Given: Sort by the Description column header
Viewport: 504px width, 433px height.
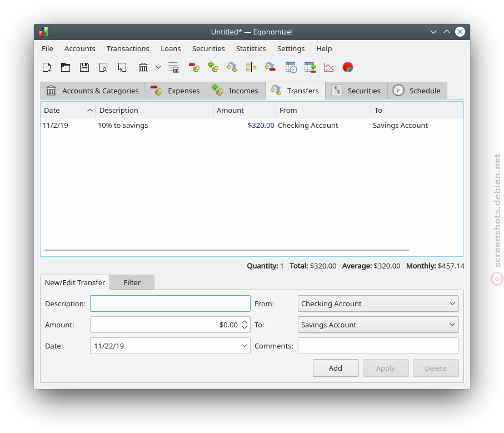Looking at the screenshot, I should (154, 110).
